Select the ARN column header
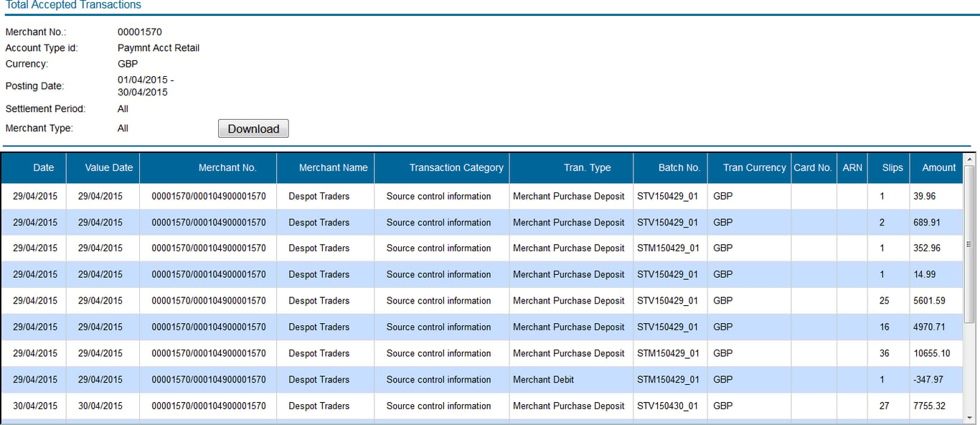The image size is (980, 425). [852, 168]
